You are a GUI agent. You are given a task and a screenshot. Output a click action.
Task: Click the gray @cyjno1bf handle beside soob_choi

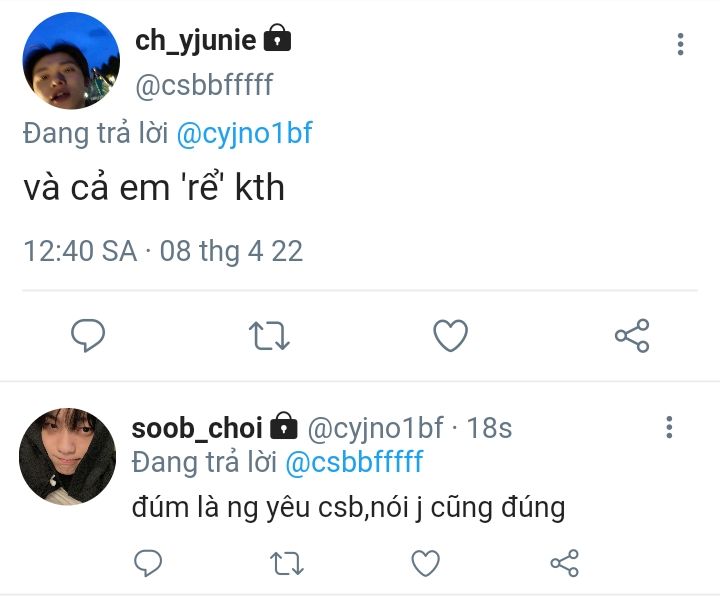click(x=375, y=428)
